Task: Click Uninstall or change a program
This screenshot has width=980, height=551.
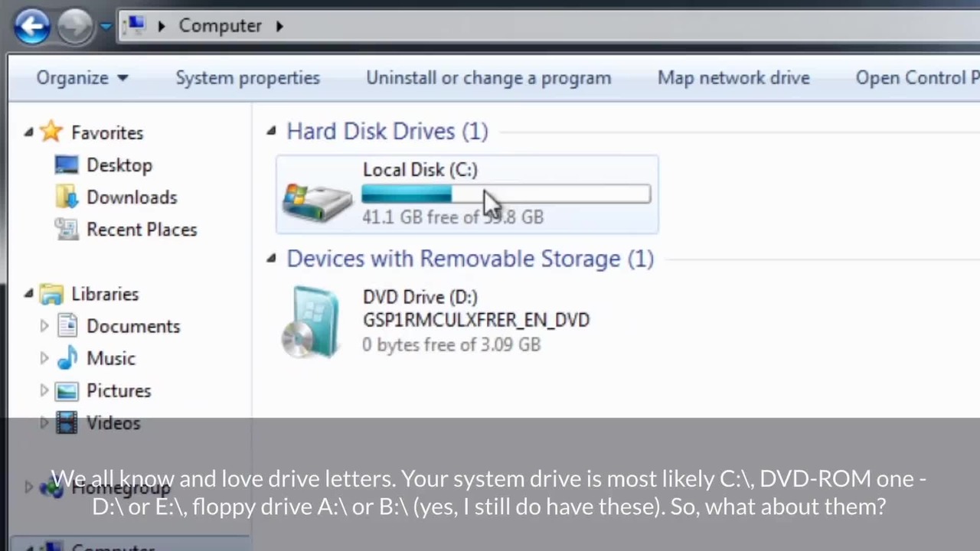Action: pyautogui.click(x=488, y=78)
